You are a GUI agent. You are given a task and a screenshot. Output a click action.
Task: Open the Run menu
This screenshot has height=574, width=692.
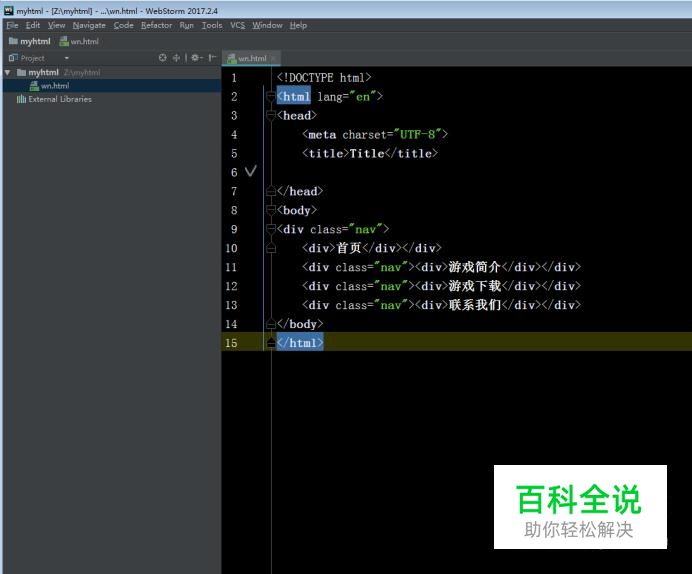(186, 25)
